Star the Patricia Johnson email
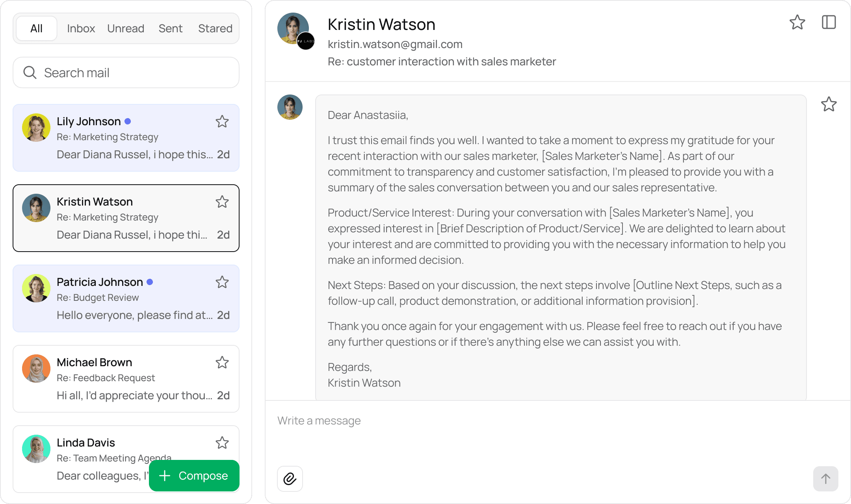The width and height of the screenshot is (851, 504). coord(222,282)
